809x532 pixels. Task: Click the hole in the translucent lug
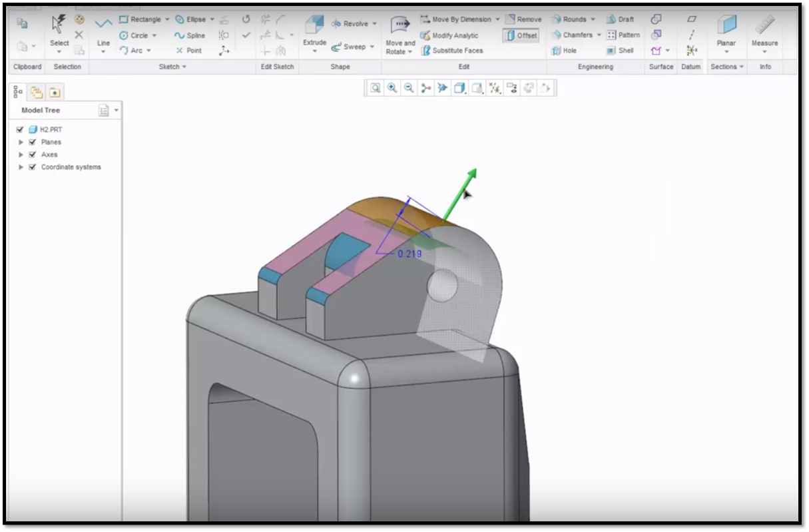coord(442,284)
